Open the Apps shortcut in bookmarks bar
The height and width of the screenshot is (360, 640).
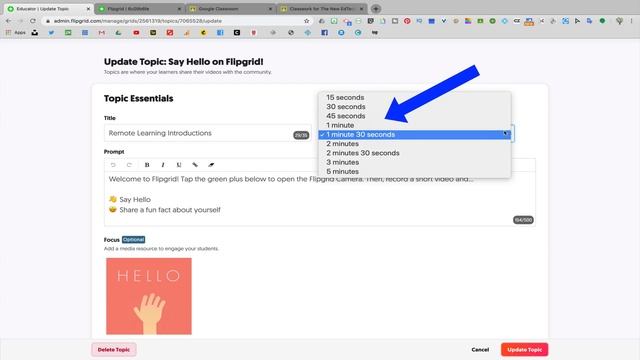coord(16,33)
